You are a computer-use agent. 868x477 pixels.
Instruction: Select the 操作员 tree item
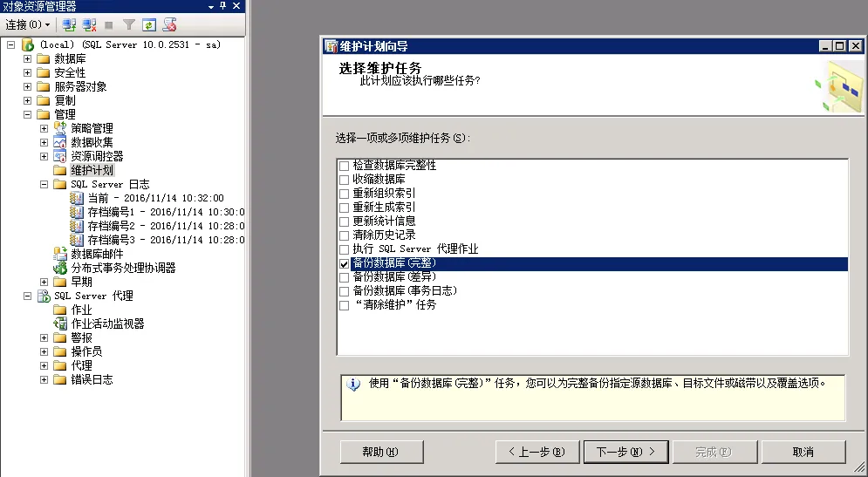86,352
